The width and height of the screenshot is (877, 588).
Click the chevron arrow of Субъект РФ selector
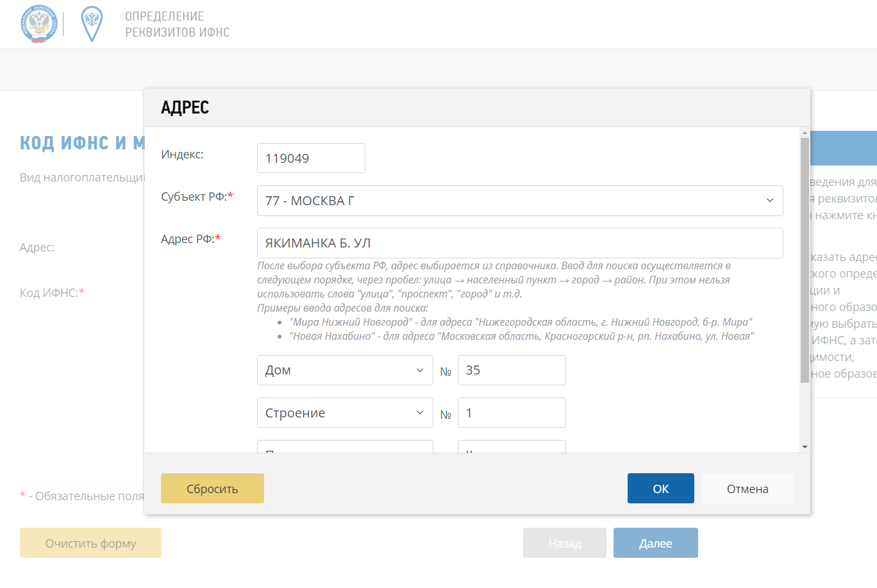(770, 201)
